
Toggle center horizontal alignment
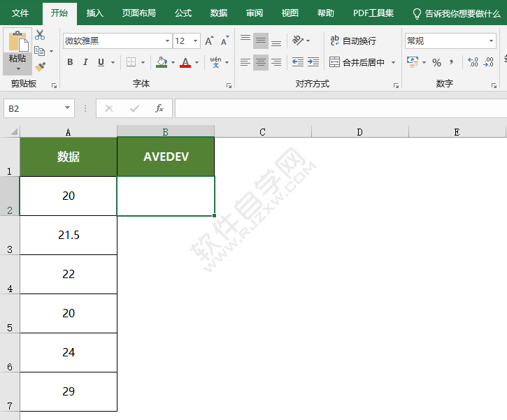[x=261, y=62]
